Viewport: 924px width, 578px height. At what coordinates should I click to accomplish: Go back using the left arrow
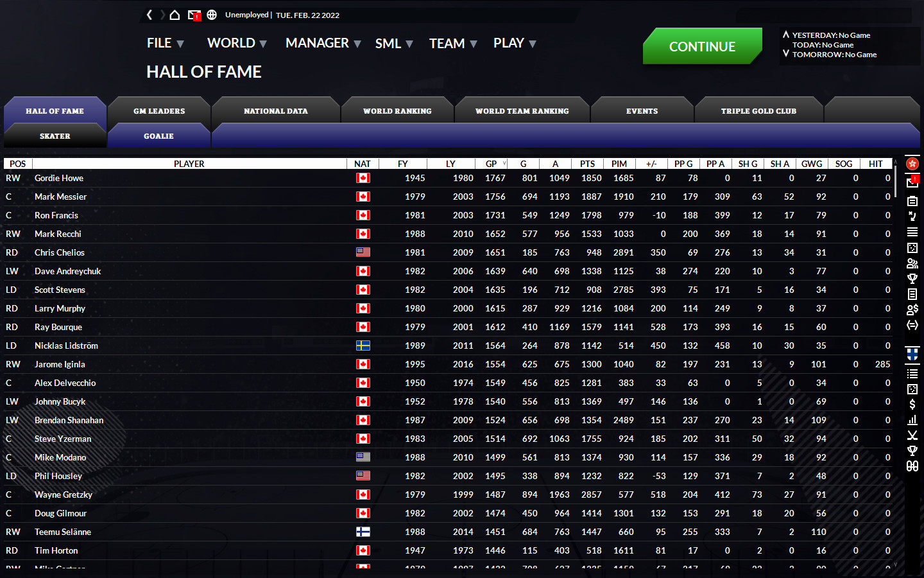tap(150, 15)
